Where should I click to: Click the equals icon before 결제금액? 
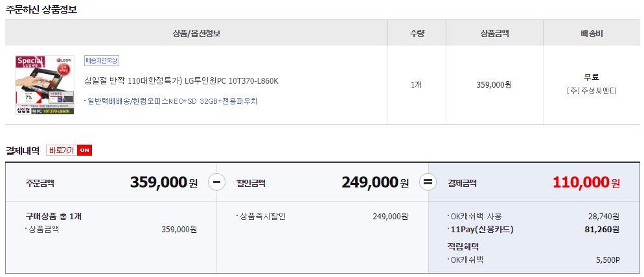tap(428, 182)
